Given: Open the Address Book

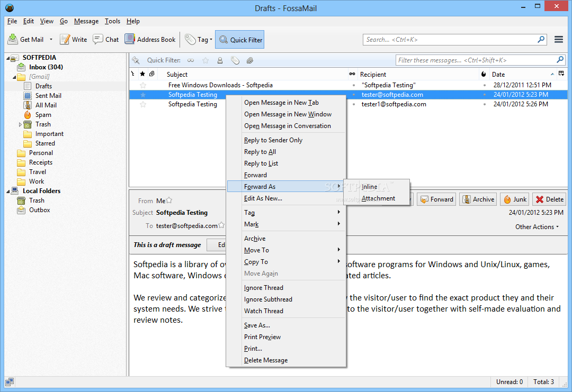Looking at the screenshot, I should coord(150,39).
